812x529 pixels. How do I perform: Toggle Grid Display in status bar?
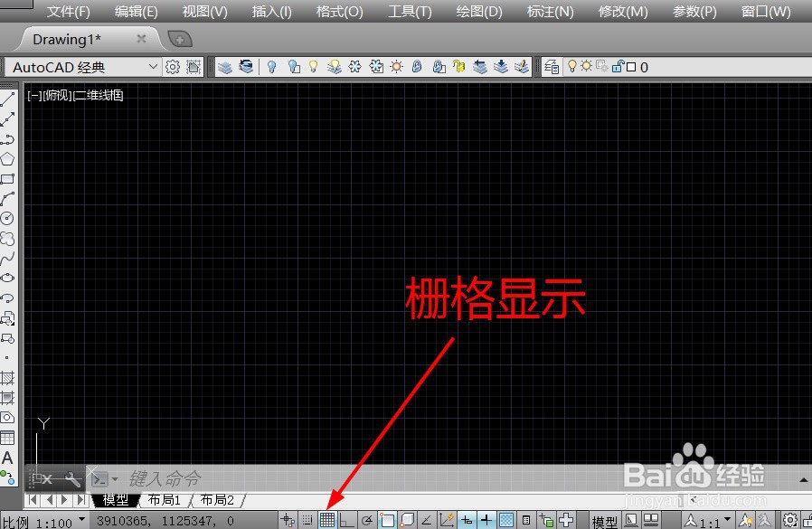327,520
